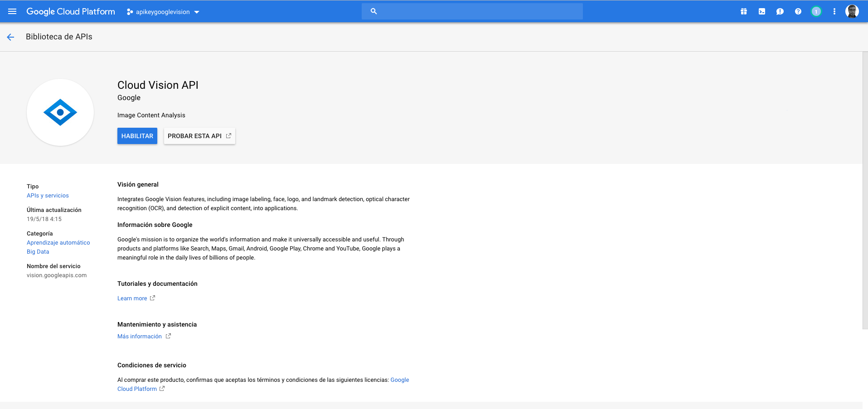The height and width of the screenshot is (409, 868).
Task: Click the vision.googleapis.com service name
Action: coord(57,275)
